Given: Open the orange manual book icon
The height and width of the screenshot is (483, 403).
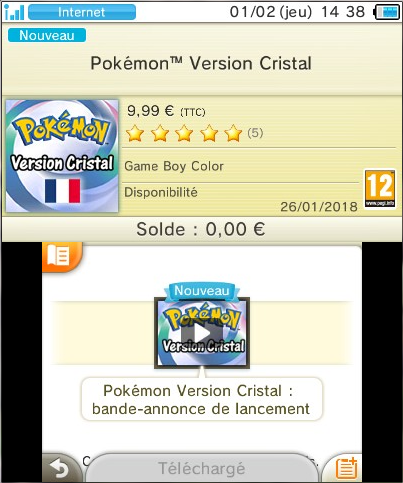Looking at the screenshot, I should tap(61, 256).
